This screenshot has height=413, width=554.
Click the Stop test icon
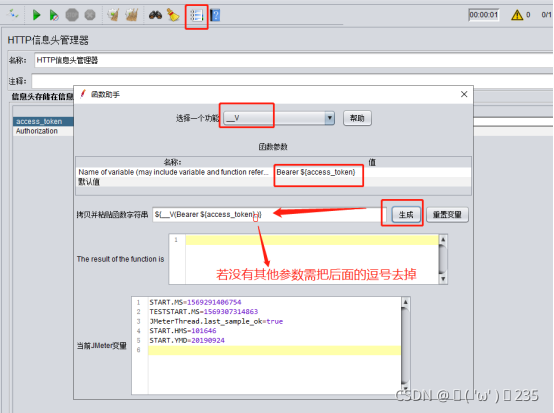[72, 15]
